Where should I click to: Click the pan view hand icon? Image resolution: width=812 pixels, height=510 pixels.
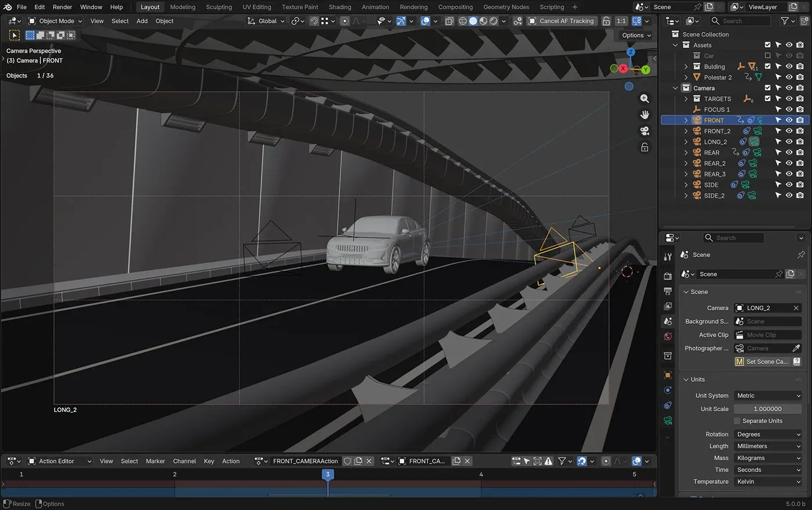point(644,115)
